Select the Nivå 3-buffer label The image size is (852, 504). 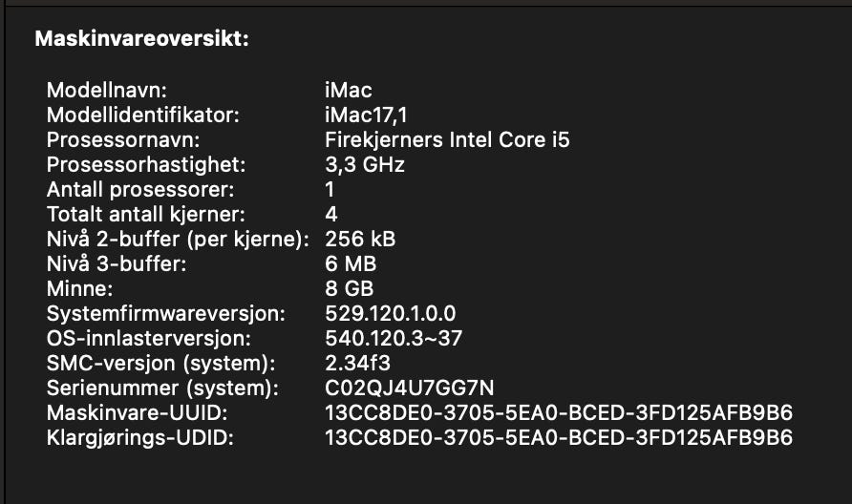117,263
